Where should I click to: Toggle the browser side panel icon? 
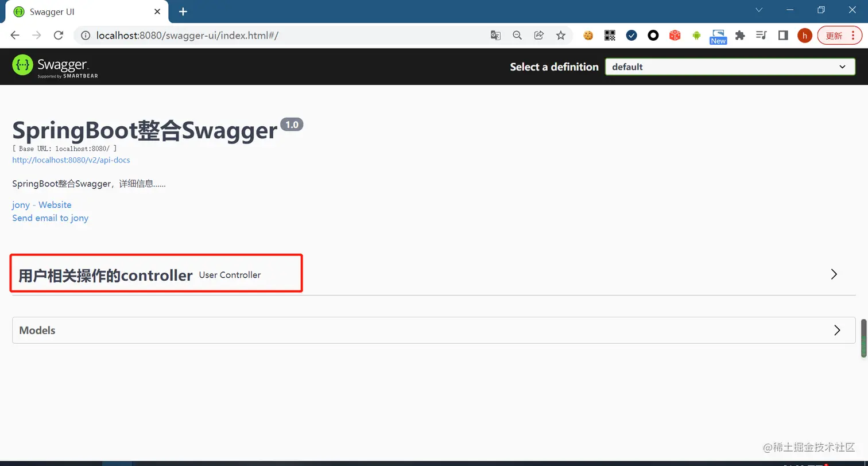pyautogui.click(x=783, y=36)
